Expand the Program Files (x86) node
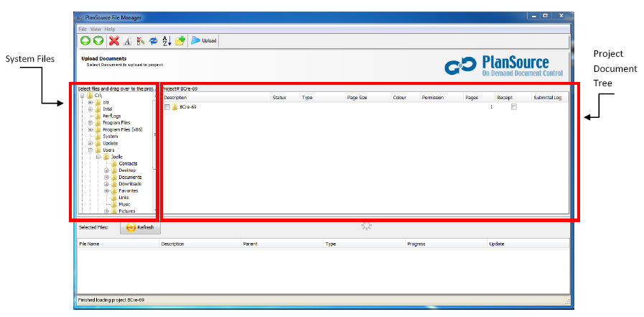This screenshot has width=644, height=317. 90,129
